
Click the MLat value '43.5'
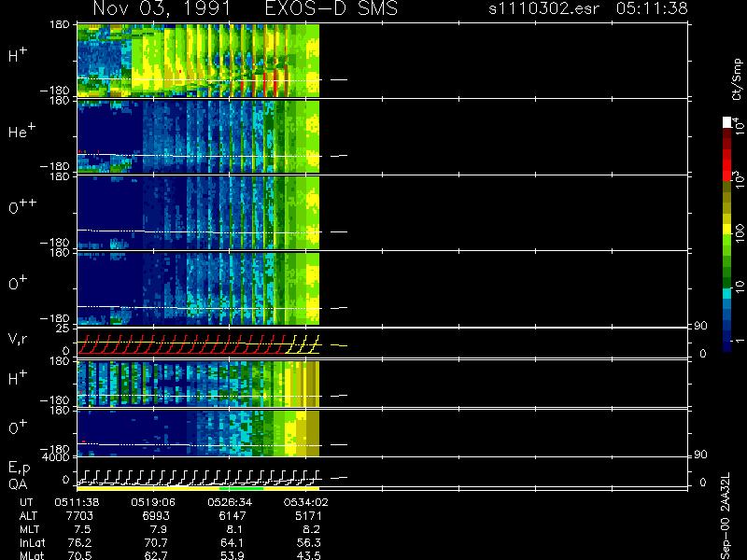point(309,555)
